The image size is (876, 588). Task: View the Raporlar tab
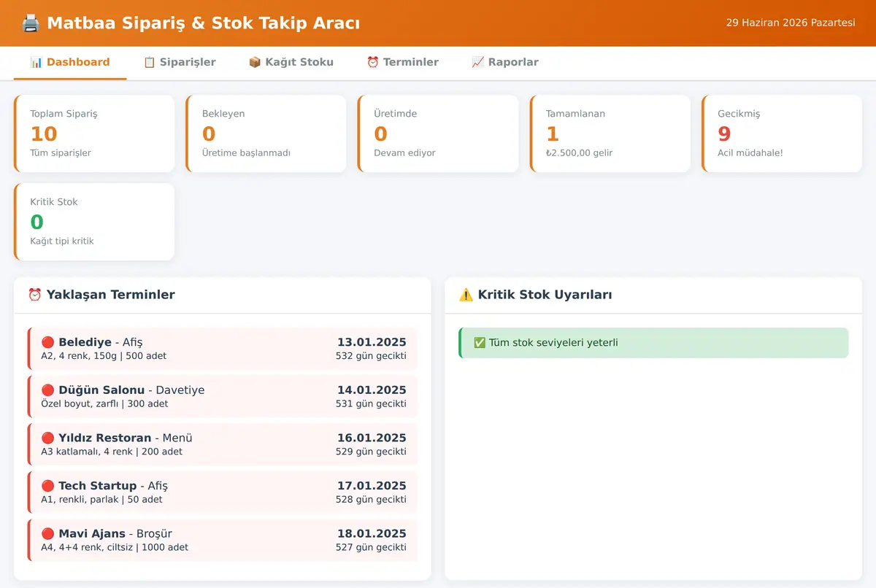505,63
